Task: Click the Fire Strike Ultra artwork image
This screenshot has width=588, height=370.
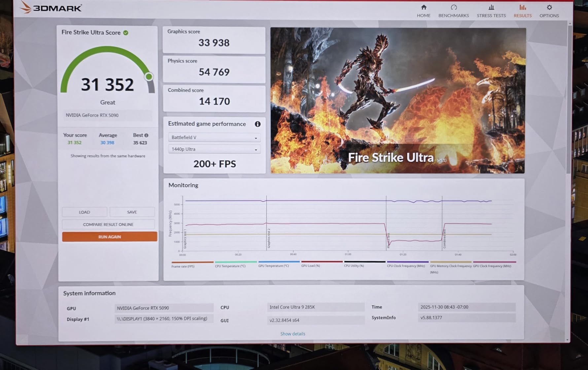Action: coord(398,100)
